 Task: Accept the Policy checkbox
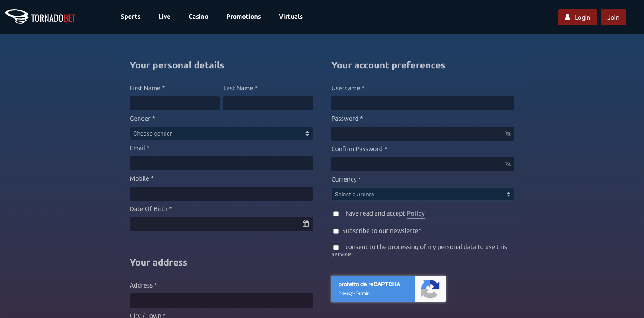(x=336, y=214)
